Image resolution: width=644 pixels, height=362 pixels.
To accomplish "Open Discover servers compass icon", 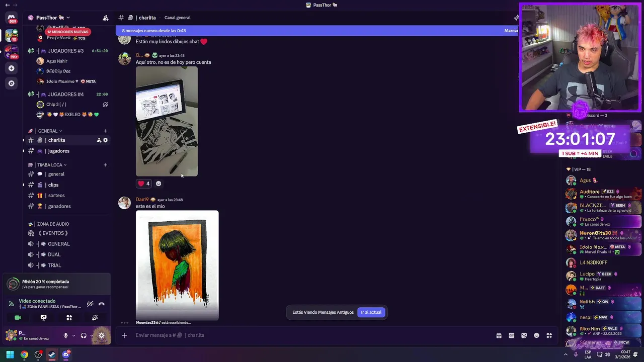I will (x=11, y=83).
